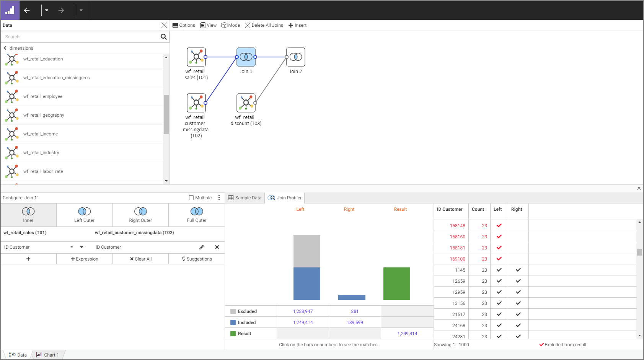Enable the Multiple checkbox
The height and width of the screenshot is (360, 644).
[x=191, y=197]
